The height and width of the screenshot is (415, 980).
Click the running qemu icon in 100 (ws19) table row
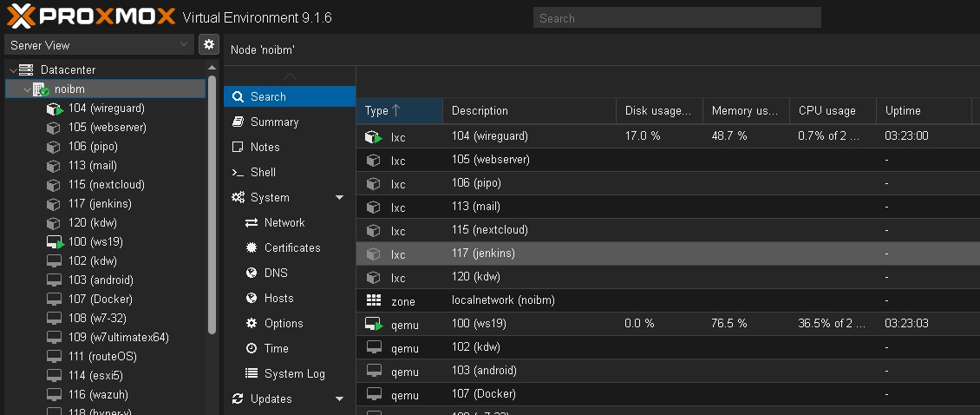(x=374, y=324)
